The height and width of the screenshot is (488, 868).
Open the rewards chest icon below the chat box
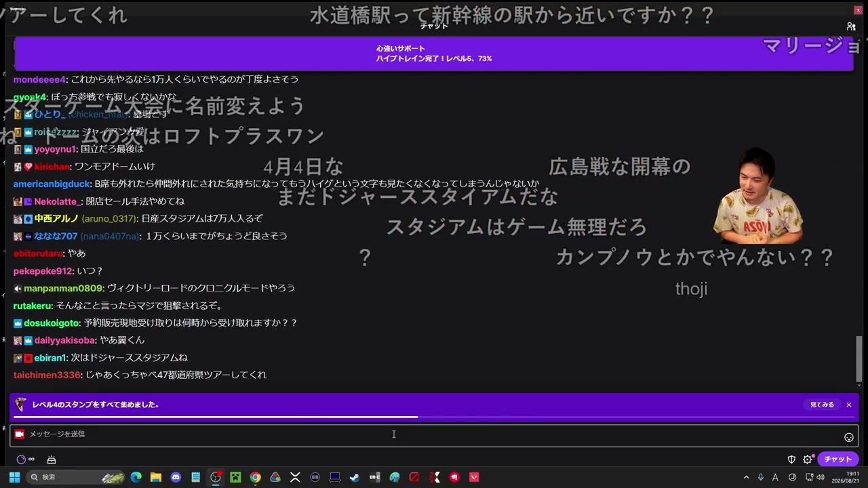point(52,460)
